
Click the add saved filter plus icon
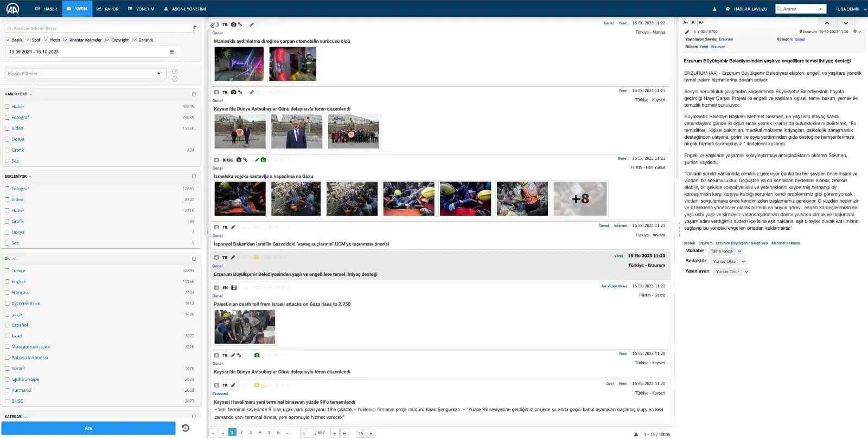175,72
